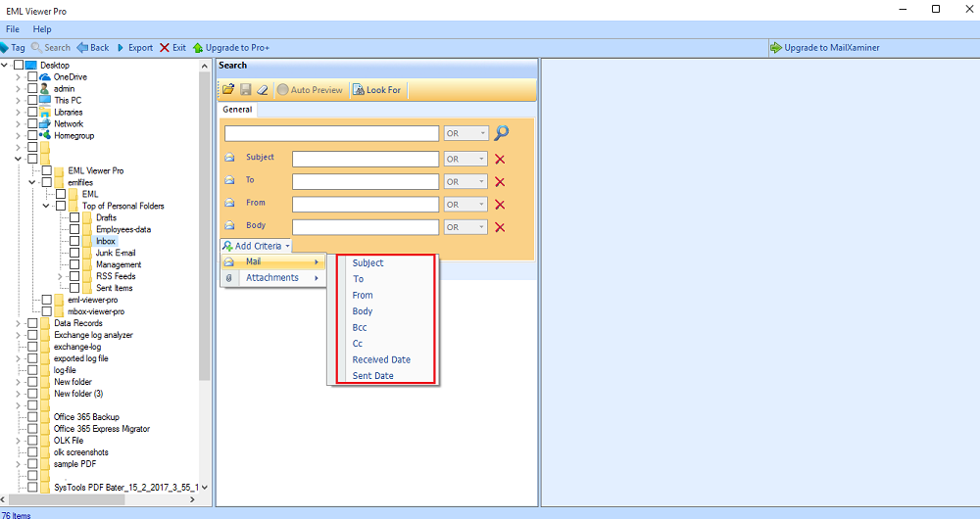
Task: Check the OLK File checkbox
Action: [32, 441]
